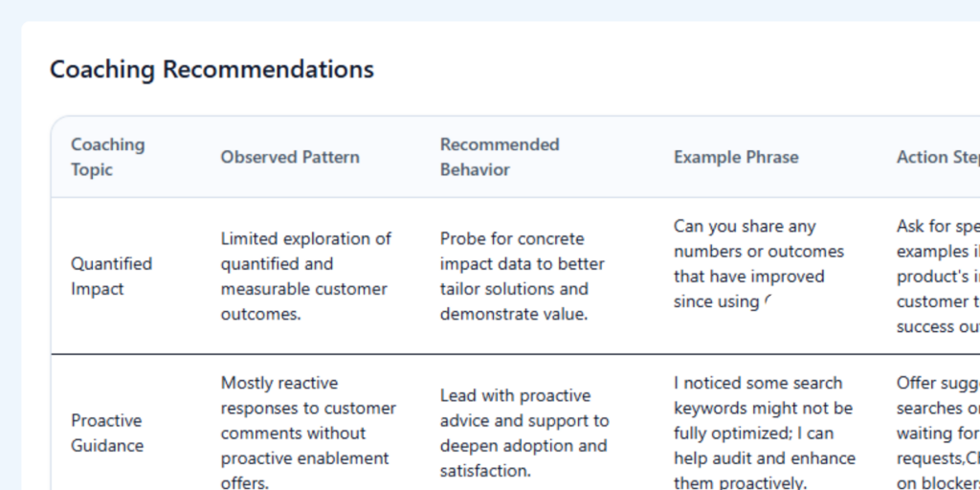
Task: Click the Coaching Recommendations heading
Action: [x=212, y=69]
